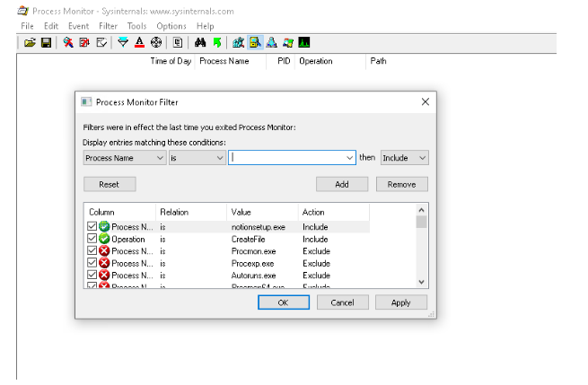Select the CreateFile value cell

click(x=249, y=240)
